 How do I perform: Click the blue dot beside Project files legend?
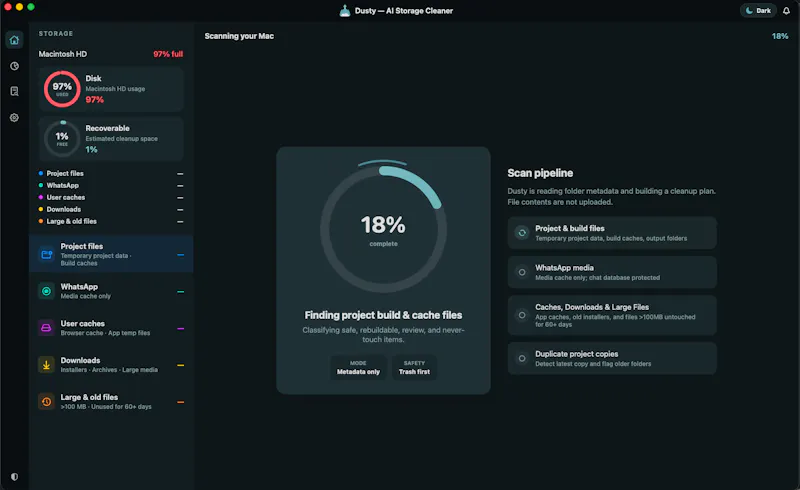click(x=41, y=173)
